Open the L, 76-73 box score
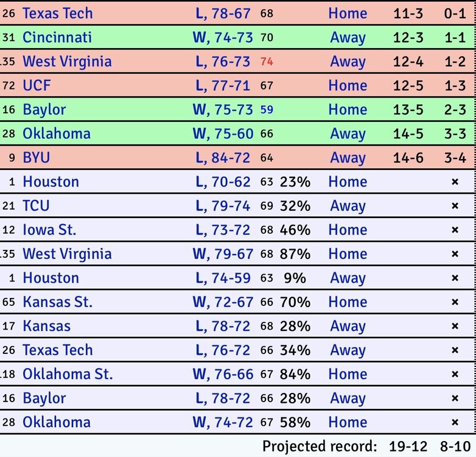Screen dimensions: 476x457 [x=223, y=62]
